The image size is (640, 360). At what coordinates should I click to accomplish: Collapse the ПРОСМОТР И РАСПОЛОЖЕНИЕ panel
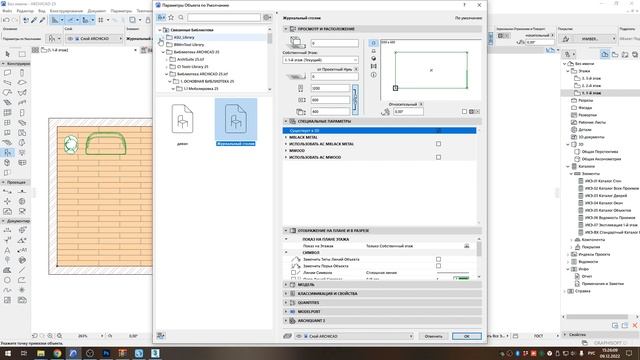pyautogui.click(x=286, y=29)
